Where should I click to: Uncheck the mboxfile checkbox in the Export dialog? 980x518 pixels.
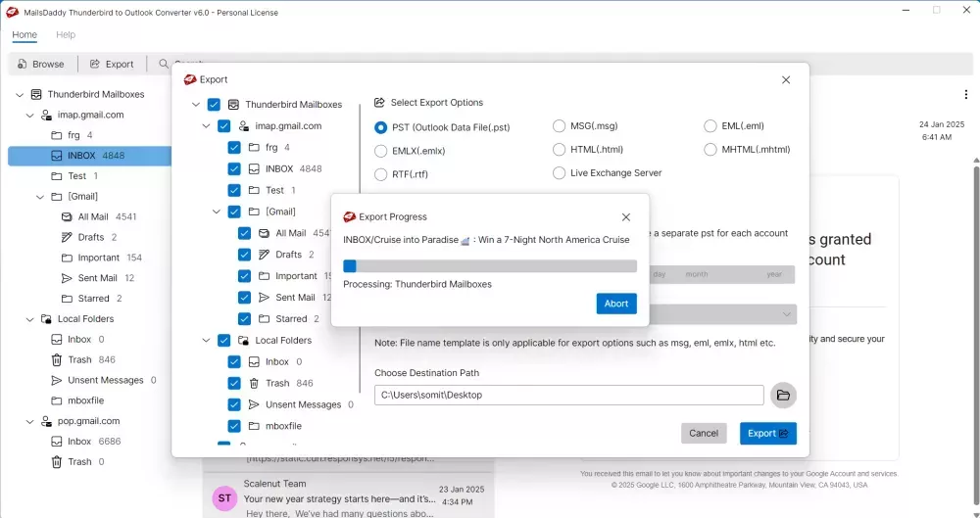(234, 426)
